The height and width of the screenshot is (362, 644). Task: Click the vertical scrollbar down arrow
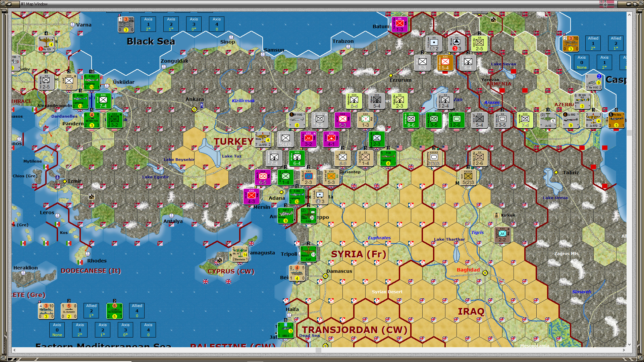tap(629, 344)
